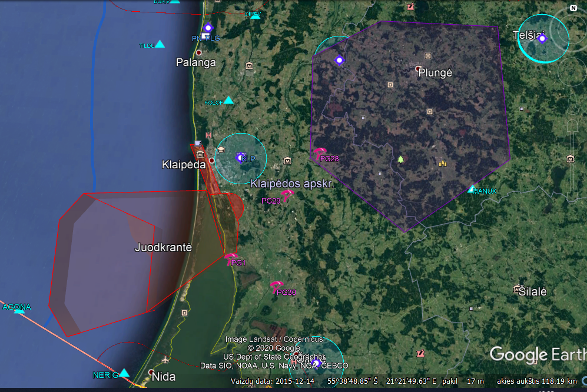Open the museum icon right of the KLP circle
The image size is (587, 392).
click(x=287, y=161)
